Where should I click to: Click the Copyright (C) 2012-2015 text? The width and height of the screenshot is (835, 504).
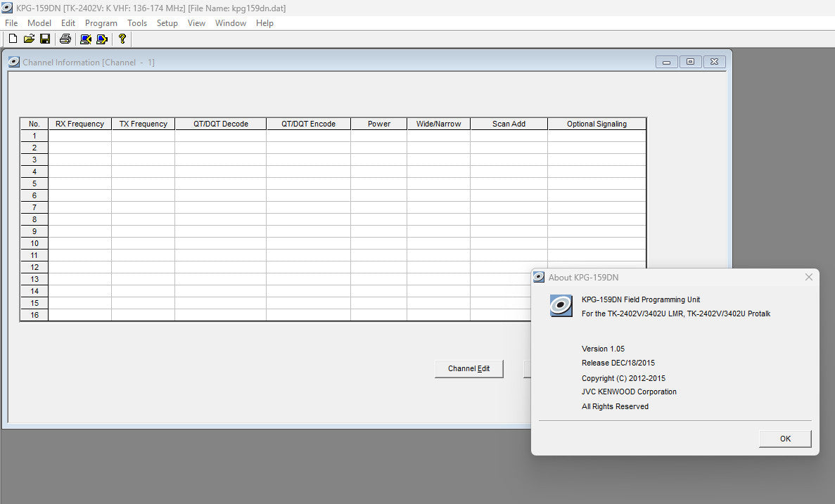pos(623,378)
